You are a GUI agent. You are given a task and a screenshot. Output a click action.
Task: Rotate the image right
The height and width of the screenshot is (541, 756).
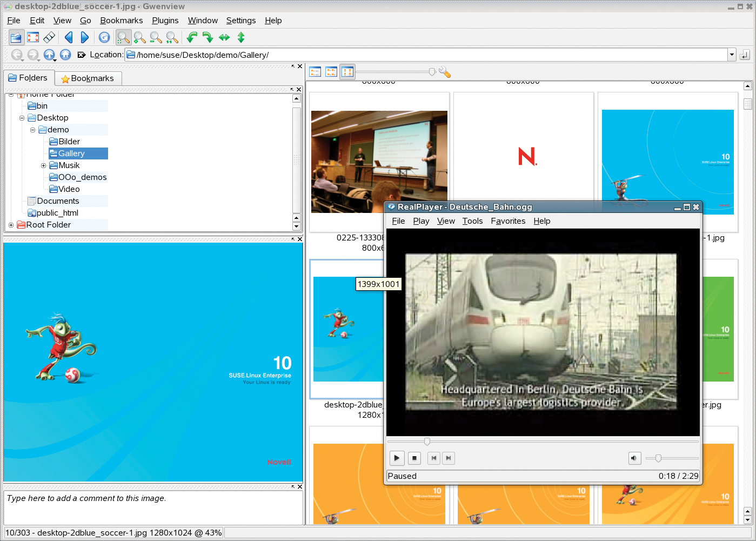click(208, 37)
